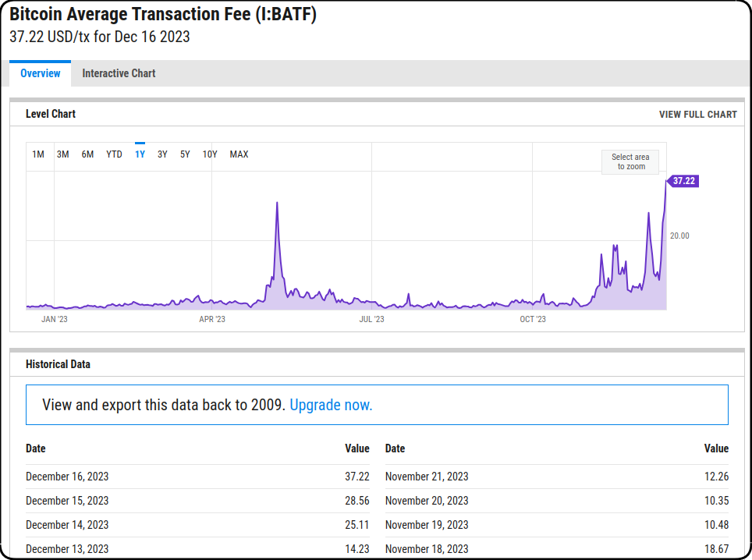The height and width of the screenshot is (560, 752).
Task: Click the May 2023 spike on chart
Action: (277, 204)
